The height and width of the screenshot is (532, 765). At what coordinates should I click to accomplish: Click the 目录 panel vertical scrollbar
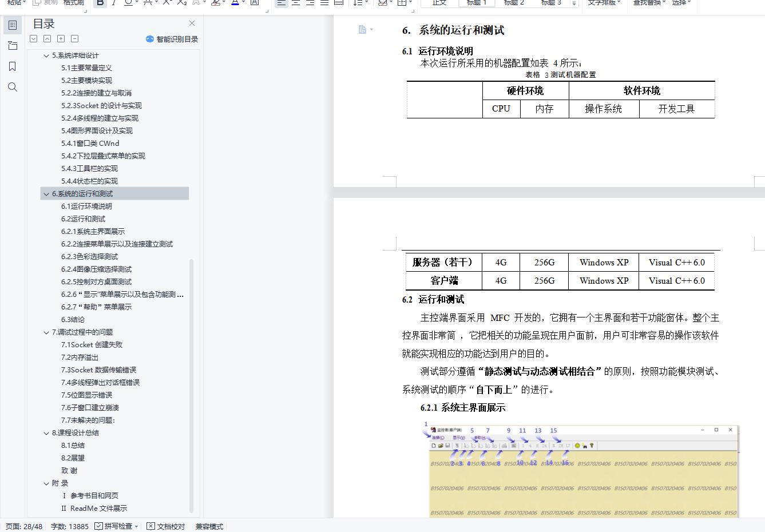[191, 386]
